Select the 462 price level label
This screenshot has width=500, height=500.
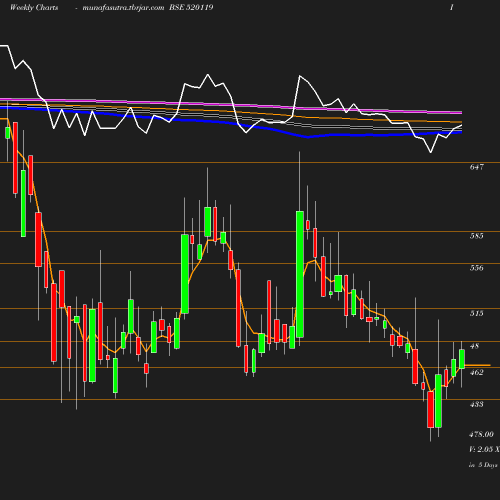click(x=477, y=372)
